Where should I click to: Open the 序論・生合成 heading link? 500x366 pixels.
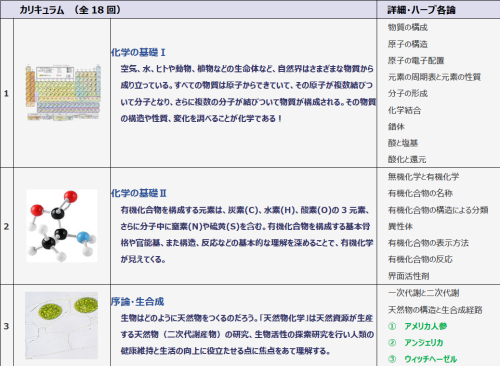click(x=137, y=302)
